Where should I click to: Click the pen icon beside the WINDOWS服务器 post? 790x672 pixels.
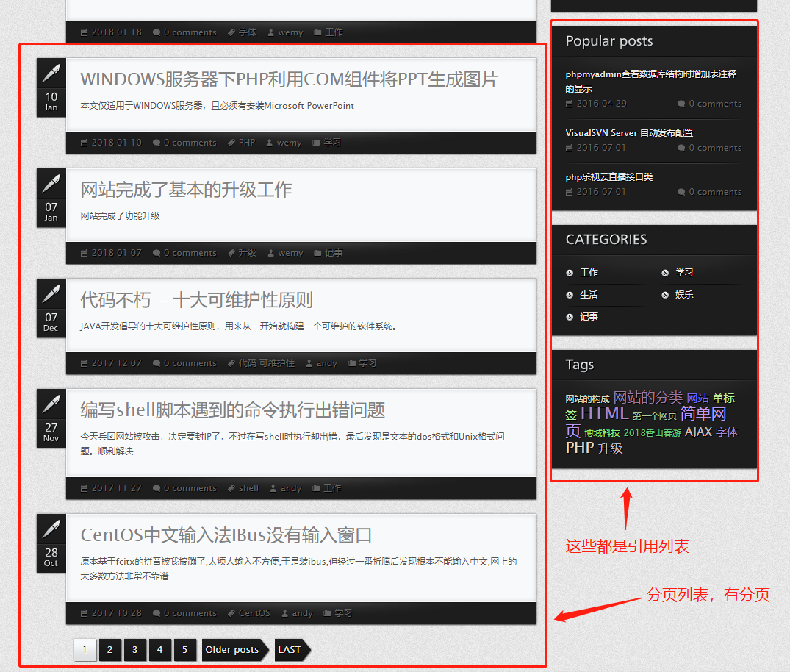click(x=51, y=73)
